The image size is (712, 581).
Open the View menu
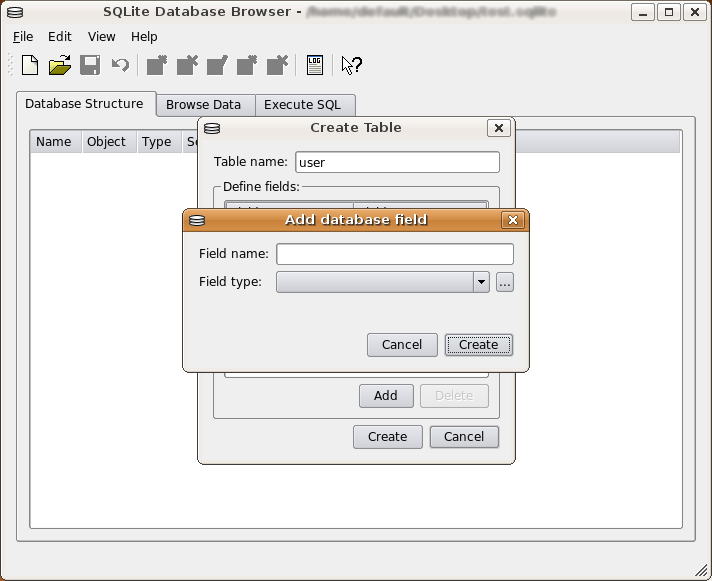[101, 36]
